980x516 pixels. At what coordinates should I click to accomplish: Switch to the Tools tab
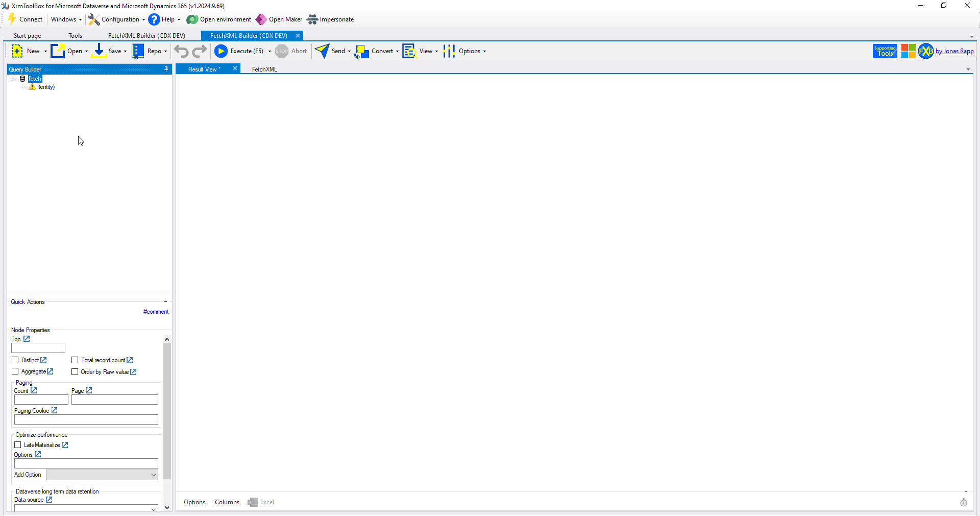[x=76, y=36]
